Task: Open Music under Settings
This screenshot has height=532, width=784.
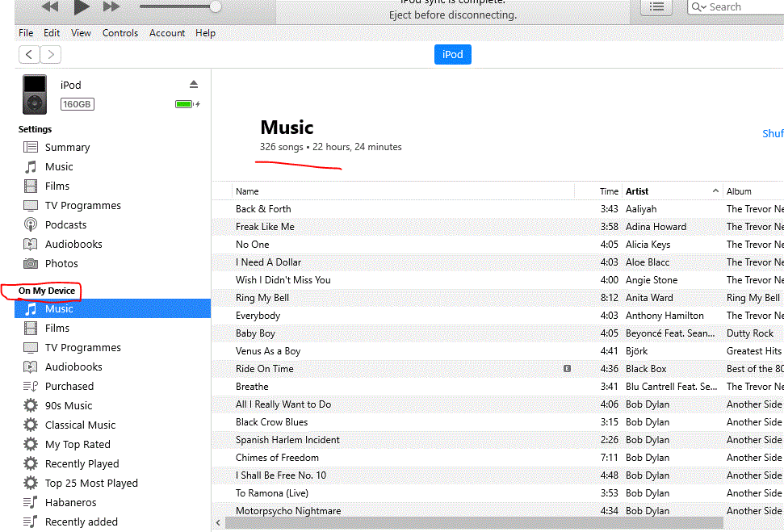Action: coord(59,166)
